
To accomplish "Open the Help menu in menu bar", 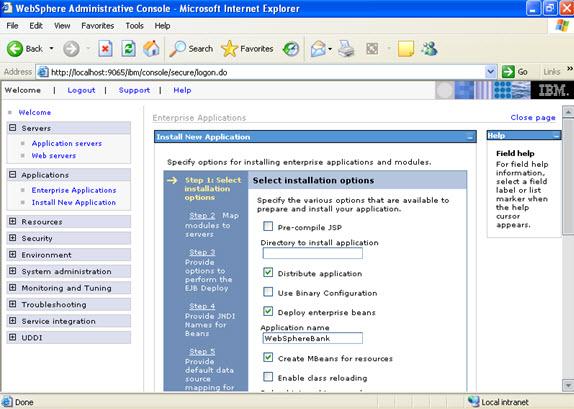I will [x=162, y=26].
